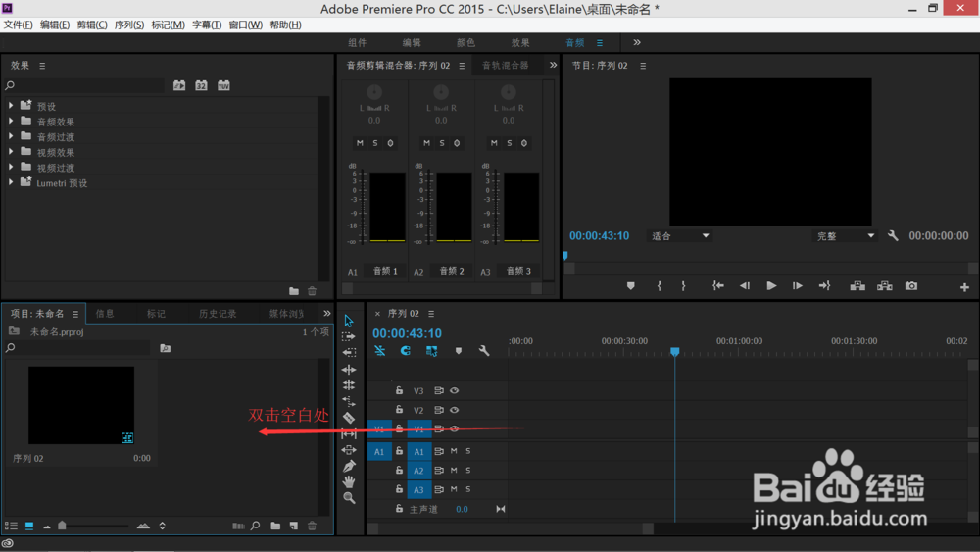Open the 窗口(W) menu
Viewport: 980px width, 552px height.
(x=246, y=25)
